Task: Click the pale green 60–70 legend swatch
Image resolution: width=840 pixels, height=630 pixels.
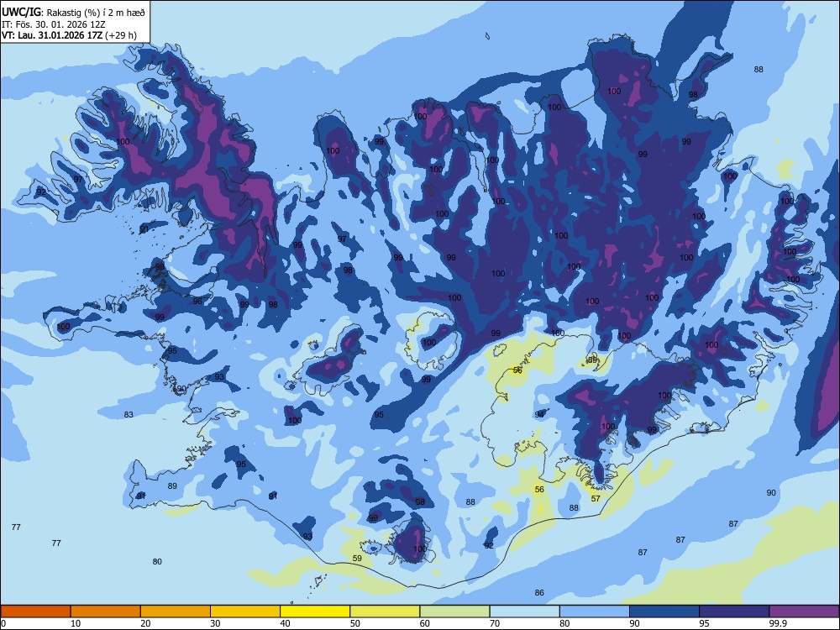Action: point(454,612)
